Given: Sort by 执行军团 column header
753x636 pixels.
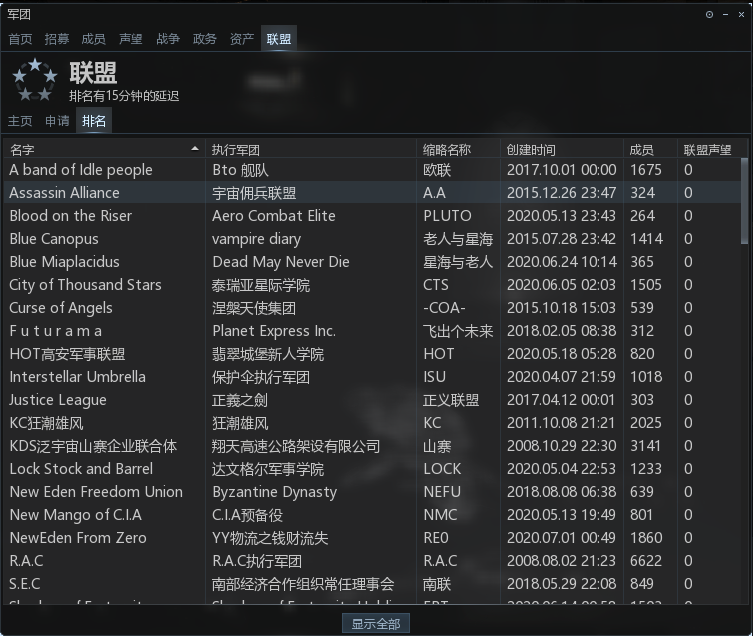Looking at the screenshot, I should (x=235, y=150).
